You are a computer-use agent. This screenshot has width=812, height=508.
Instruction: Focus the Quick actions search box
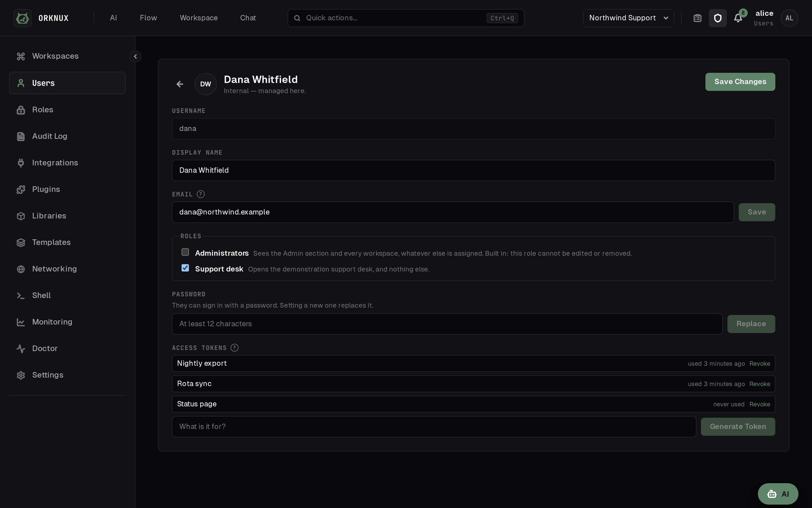click(406, 18)
